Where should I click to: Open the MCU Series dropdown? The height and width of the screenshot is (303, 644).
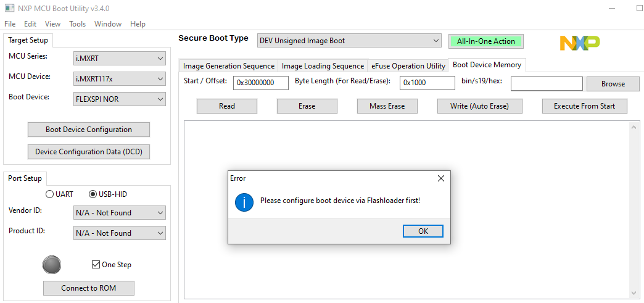[120, 59]
